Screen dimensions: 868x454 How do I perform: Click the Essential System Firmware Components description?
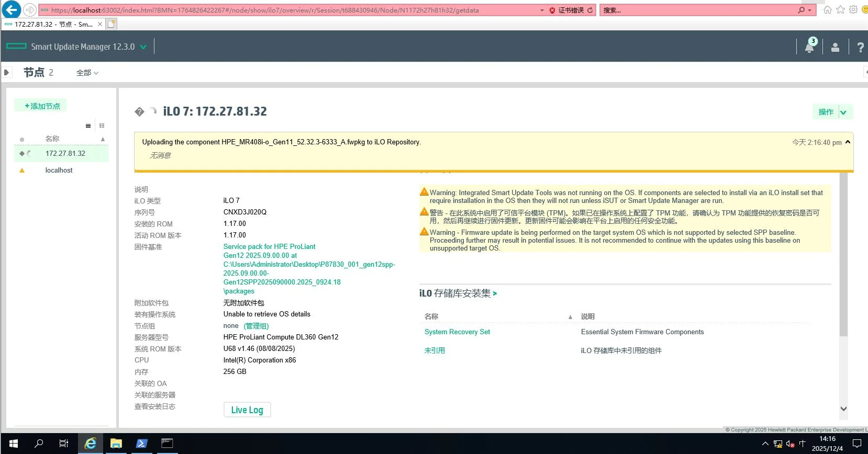click(642, 332)
